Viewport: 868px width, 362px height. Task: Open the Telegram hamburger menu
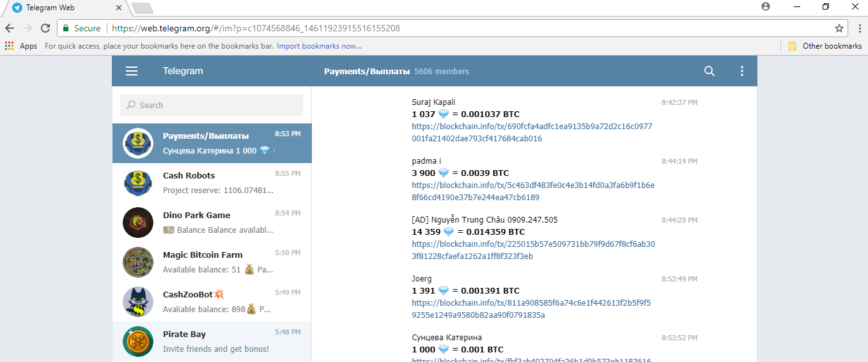pos(132,71)
